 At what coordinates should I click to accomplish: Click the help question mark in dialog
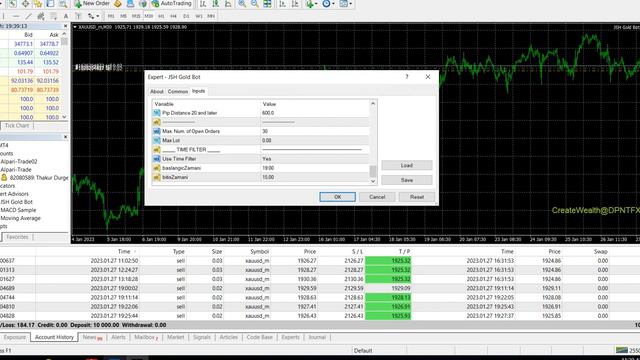pyautogui.click(x=407, y=77)
